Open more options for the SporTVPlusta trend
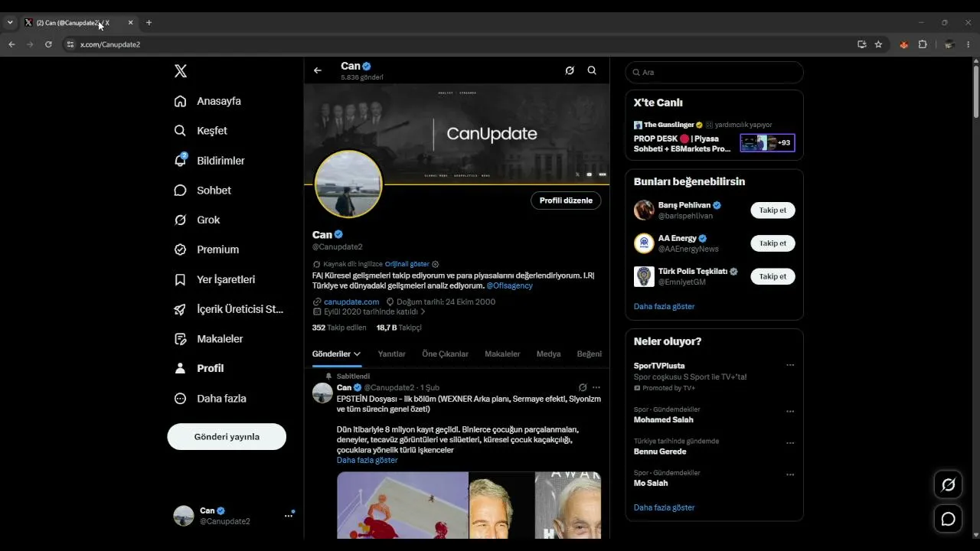Screen dimensions: 980x551 point(790,366)
